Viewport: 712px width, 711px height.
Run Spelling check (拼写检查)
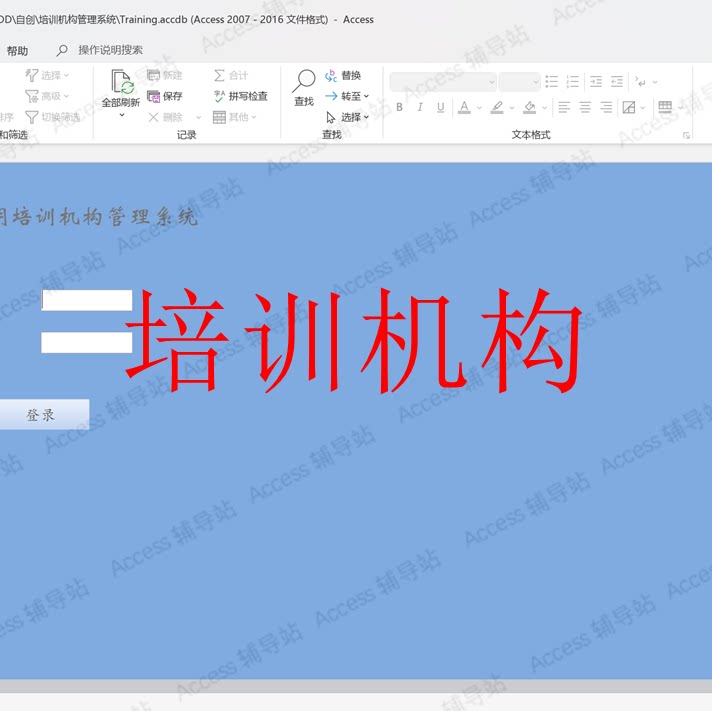click(x=240, y=96)
